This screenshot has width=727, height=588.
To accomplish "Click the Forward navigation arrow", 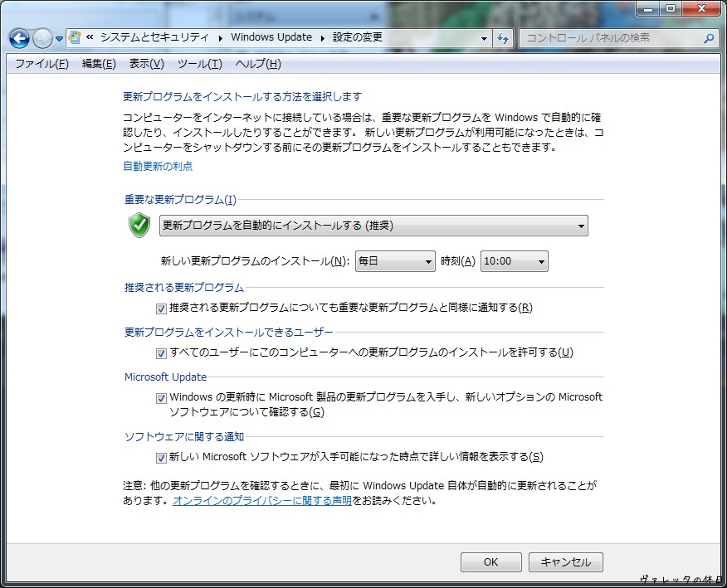I will coord(42,38).
